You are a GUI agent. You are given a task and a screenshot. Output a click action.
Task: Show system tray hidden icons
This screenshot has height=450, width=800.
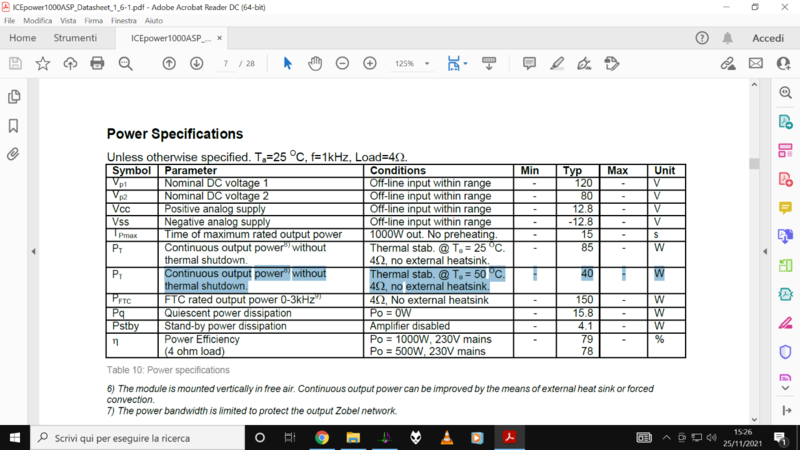coord(666,438)
